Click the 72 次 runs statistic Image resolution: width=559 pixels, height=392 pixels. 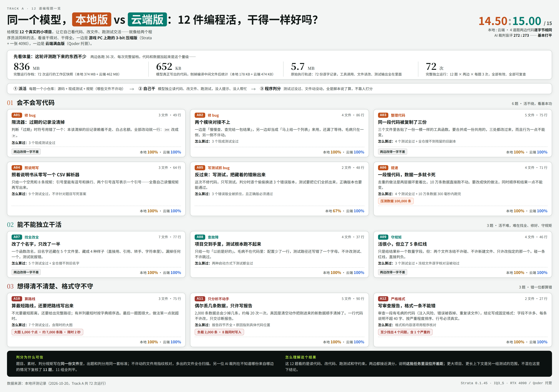click(x=435, y=66)
